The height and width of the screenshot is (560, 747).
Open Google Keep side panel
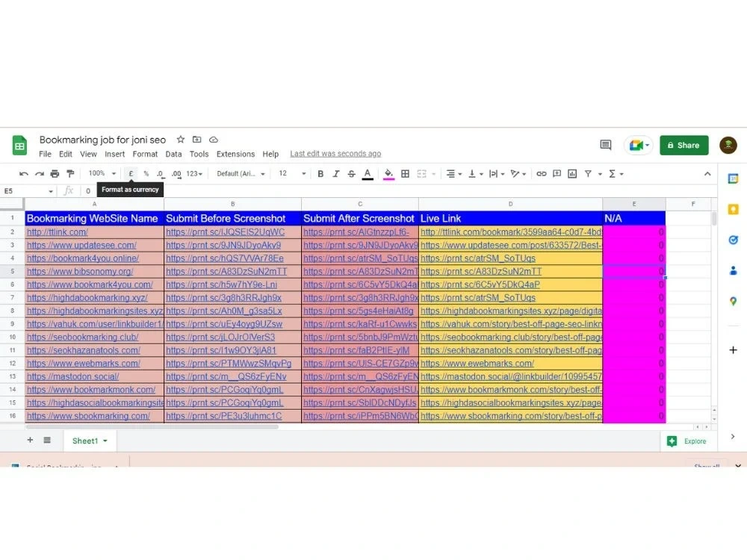[734, 210]
